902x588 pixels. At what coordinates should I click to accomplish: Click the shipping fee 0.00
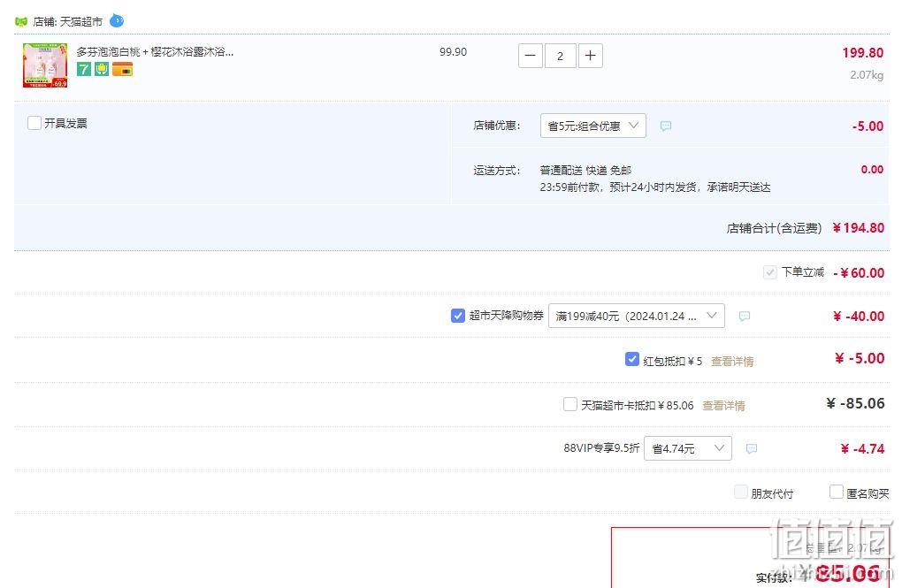pyautogui.click(x=872, y=170)
